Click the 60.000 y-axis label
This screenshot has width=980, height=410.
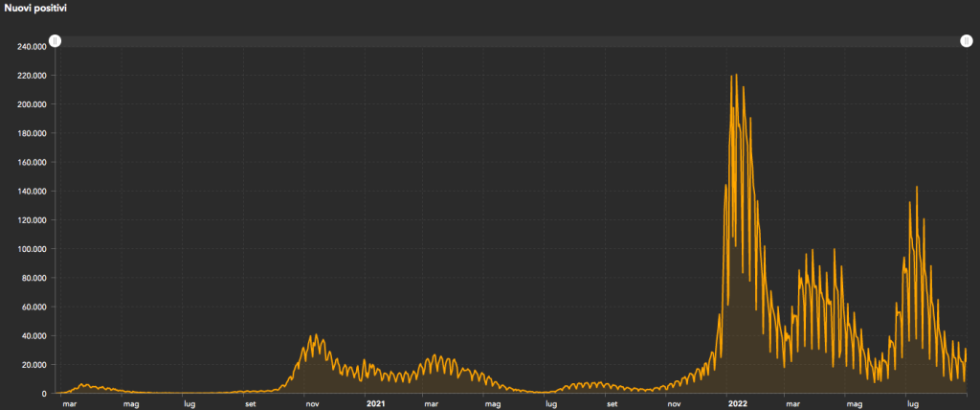tap(34, 307)
